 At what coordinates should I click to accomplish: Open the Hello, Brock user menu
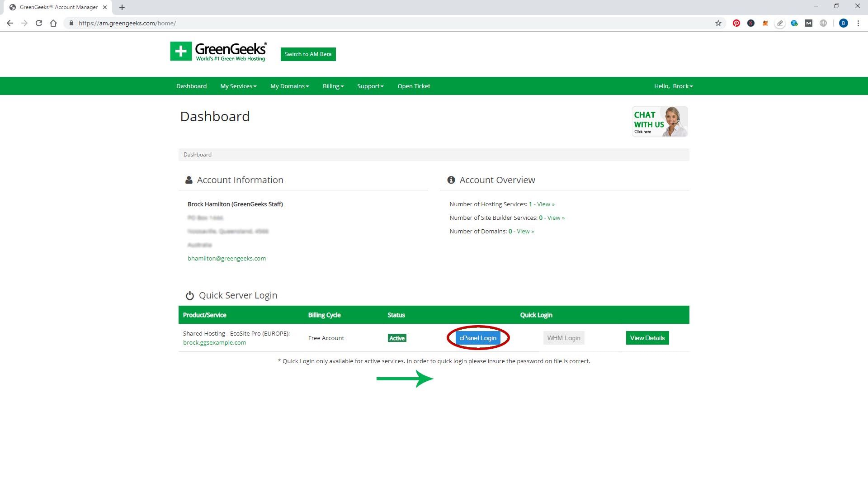[x=673, y=86]
